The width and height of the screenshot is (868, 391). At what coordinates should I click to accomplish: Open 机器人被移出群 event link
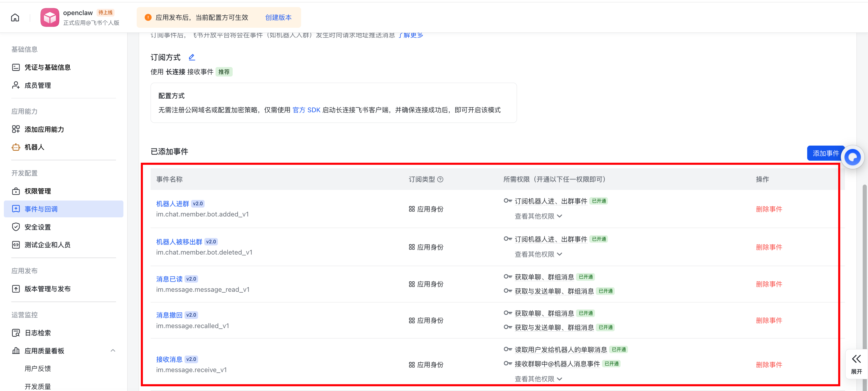[x=179, y=242]
